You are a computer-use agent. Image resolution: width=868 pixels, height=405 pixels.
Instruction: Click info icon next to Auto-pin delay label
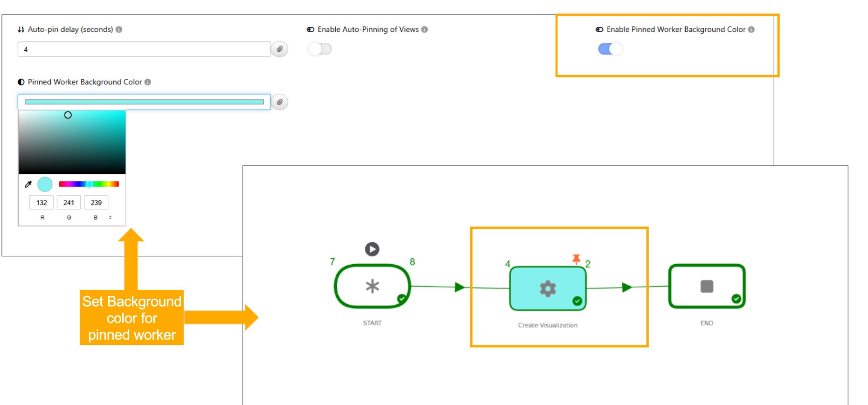point(119,29)
